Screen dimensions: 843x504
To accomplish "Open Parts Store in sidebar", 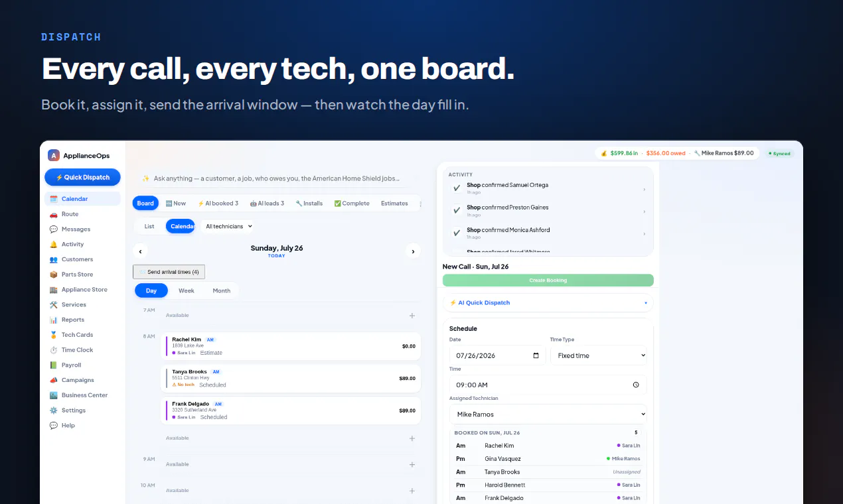I will click(82, 275).
